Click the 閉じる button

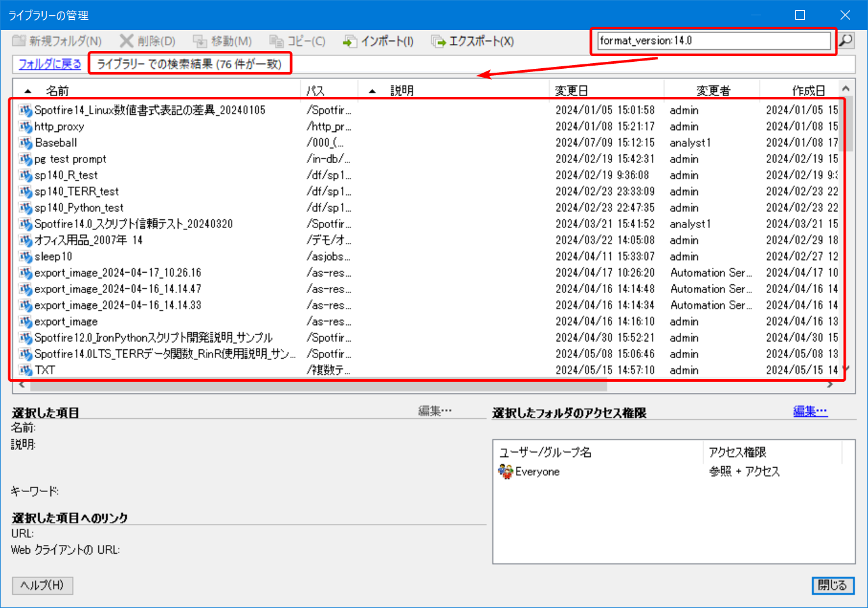pos(833,585)
